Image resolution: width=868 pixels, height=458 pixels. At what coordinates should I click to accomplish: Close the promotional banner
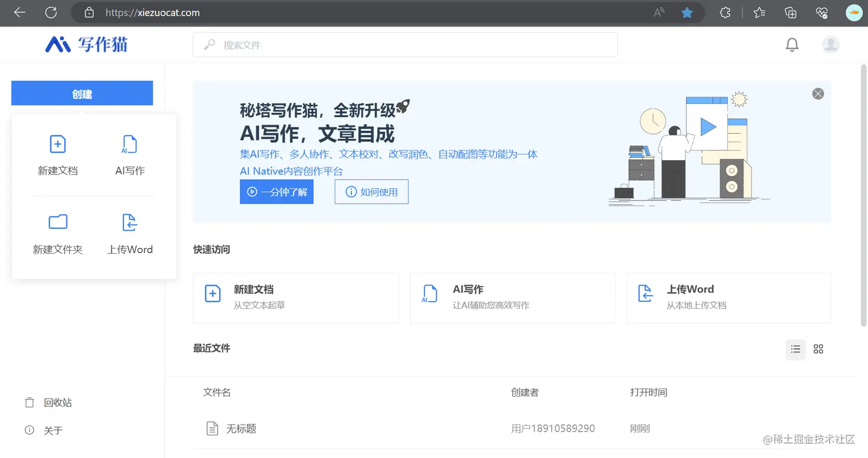(x=818, y=94)
